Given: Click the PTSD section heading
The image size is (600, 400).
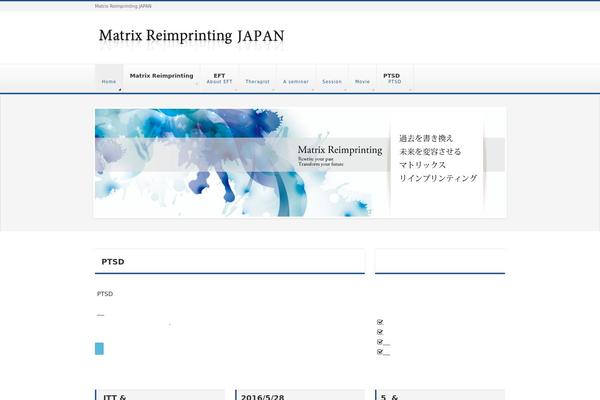Looking at the screenshot, I should [x=112, y=262].
